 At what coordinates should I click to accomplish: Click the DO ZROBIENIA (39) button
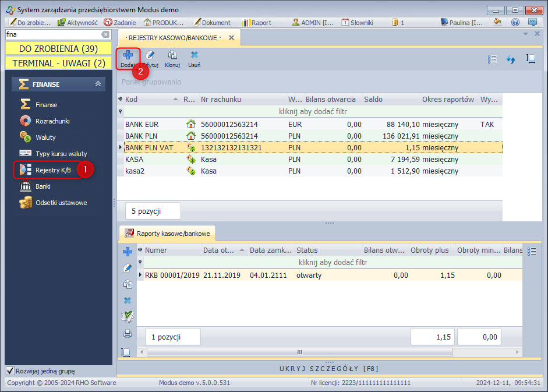58,48
